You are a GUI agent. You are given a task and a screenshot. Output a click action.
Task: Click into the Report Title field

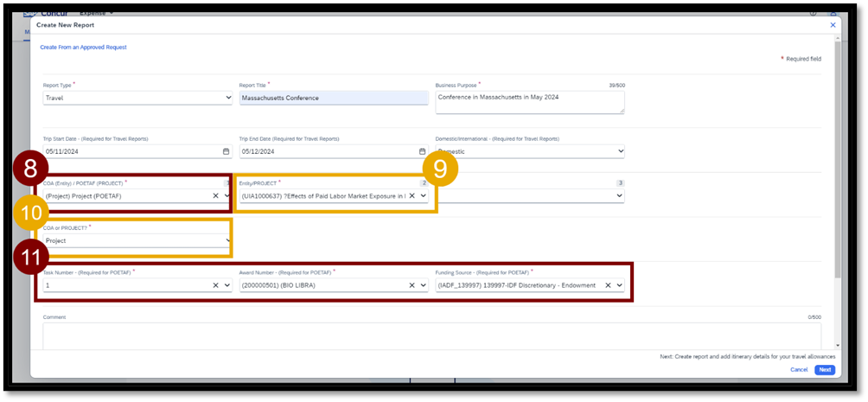coord(333,98)
